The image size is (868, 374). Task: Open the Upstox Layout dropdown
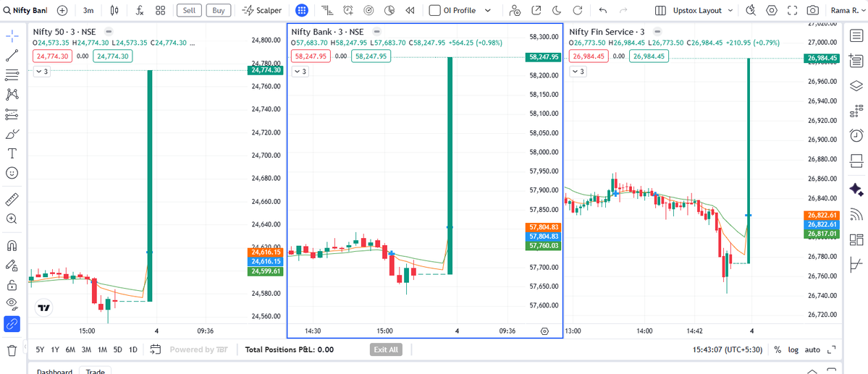click(702, 10)
